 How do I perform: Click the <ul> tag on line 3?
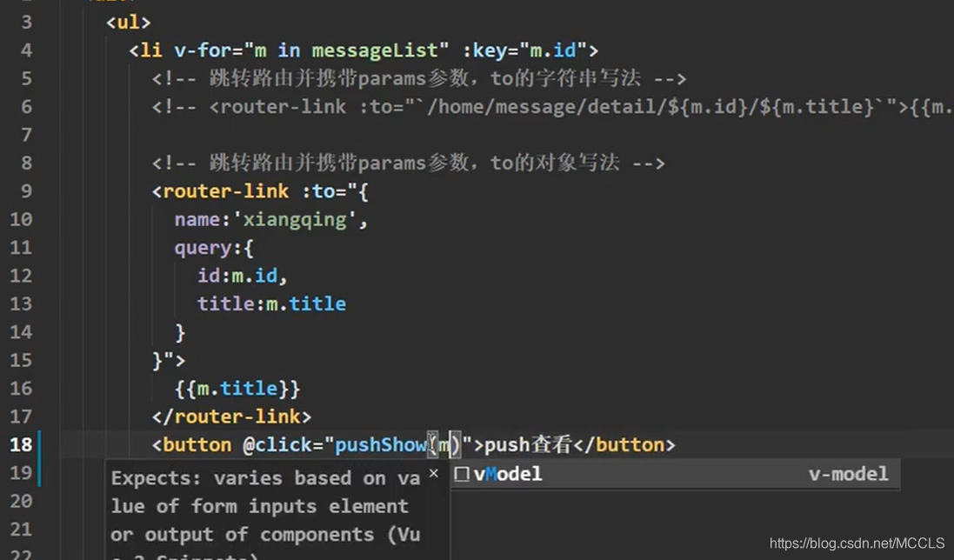tap(128, 22)
